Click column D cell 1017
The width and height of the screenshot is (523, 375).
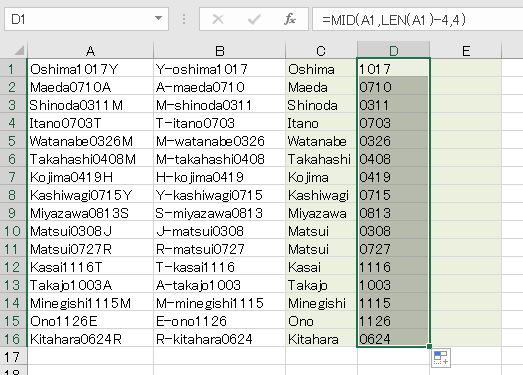394,69
